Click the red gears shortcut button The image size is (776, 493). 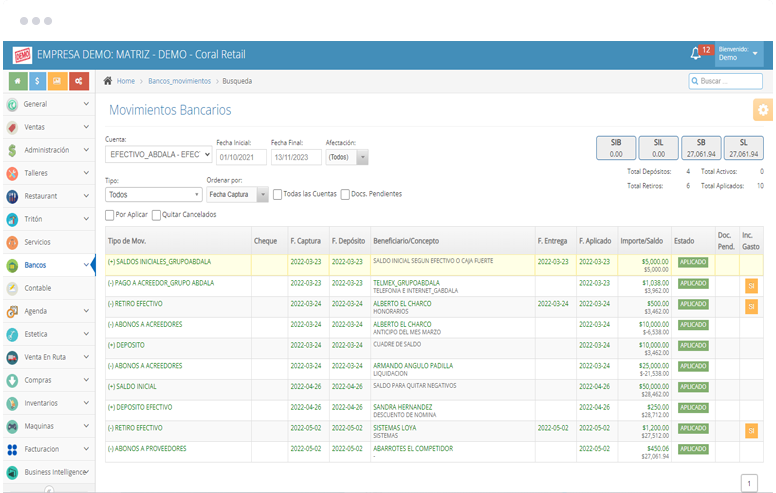click(x=79, y=81)
